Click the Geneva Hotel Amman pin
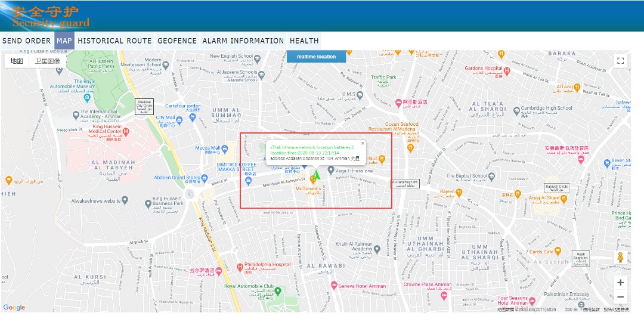This screenshot has height=322, width=644. (x=334, y=286)
